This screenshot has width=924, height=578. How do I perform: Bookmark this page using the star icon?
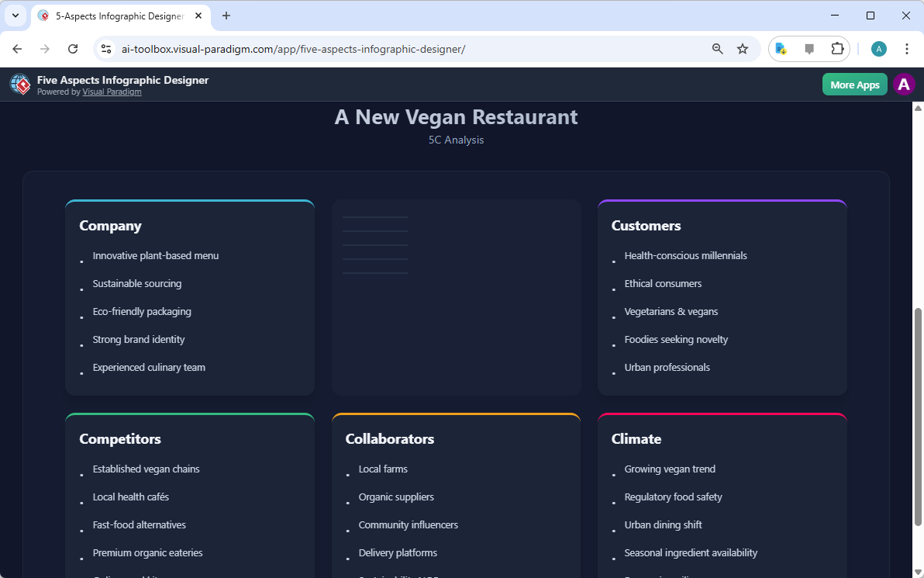click(743, 48)
